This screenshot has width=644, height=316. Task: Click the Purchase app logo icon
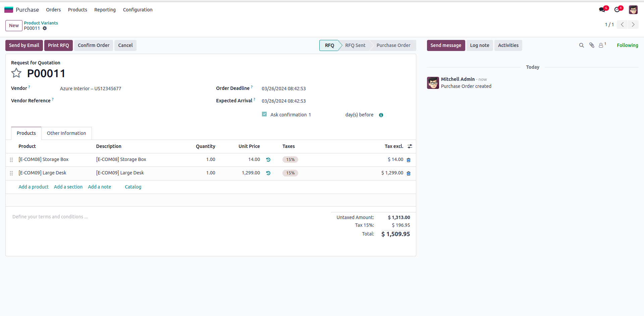tap(9, 10)
